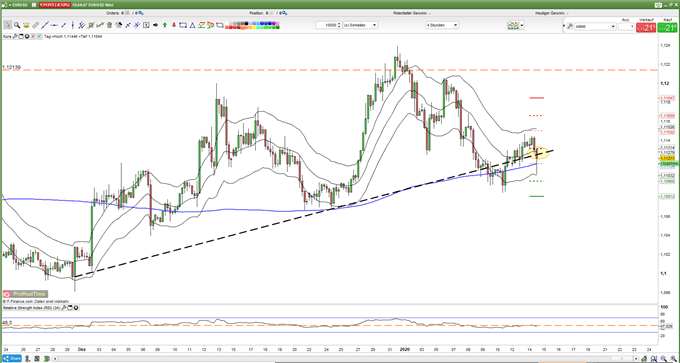Click the 2020 date axis label
Viewport: 680px width, 363px height.
(404, 349)
